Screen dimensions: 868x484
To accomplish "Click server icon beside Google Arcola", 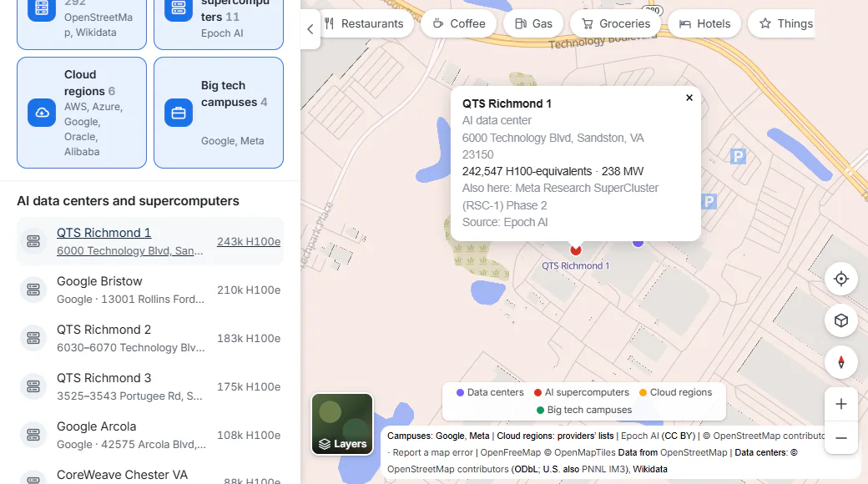I will (33, 435).
